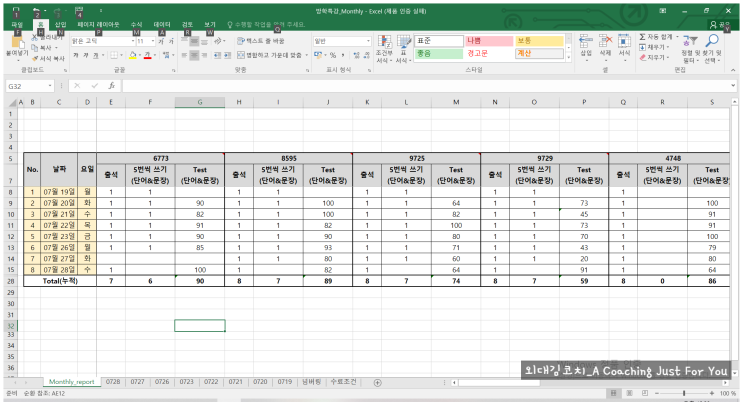Apply comma style number format
Image resolution: width=743 pixels, height=402 pixels.
343,55
